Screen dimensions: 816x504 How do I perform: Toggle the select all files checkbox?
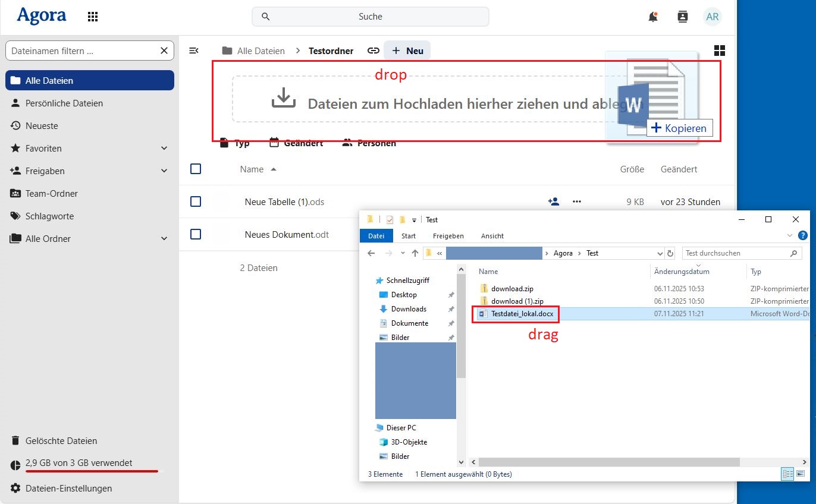point(196,169)
